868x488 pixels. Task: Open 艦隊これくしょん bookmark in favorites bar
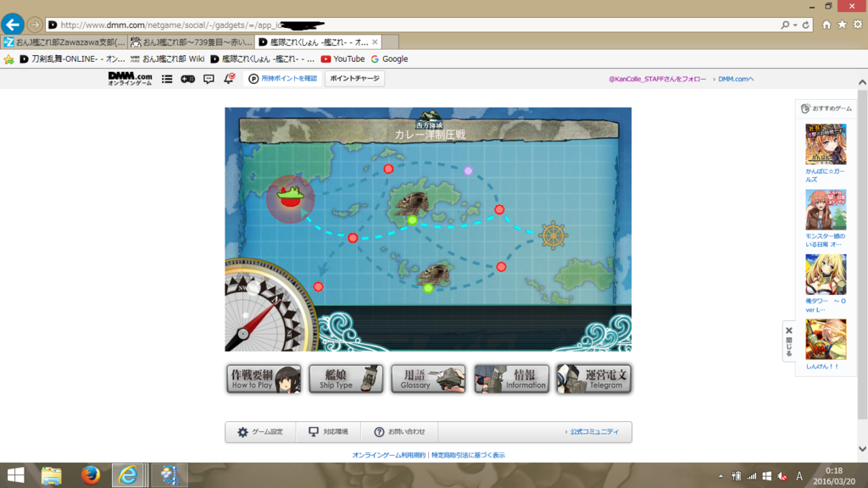tap(263, 58)
